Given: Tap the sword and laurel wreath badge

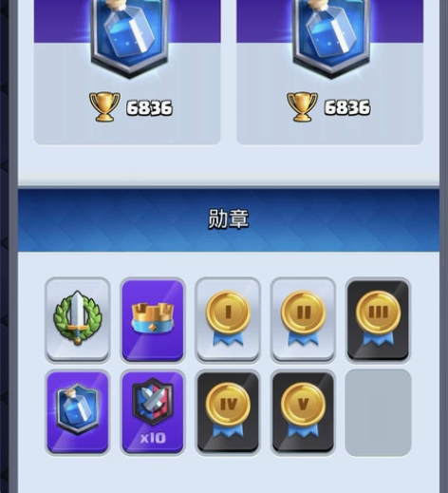Looking at the screenshot, I should click(78, 320).
